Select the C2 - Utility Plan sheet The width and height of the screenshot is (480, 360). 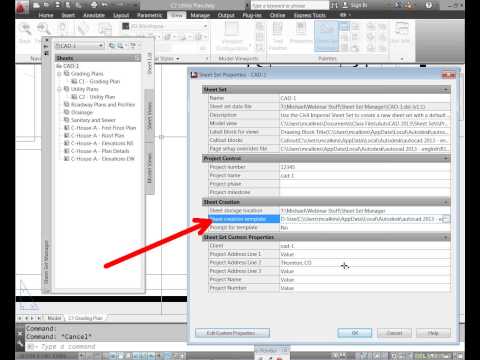(93, 97)
